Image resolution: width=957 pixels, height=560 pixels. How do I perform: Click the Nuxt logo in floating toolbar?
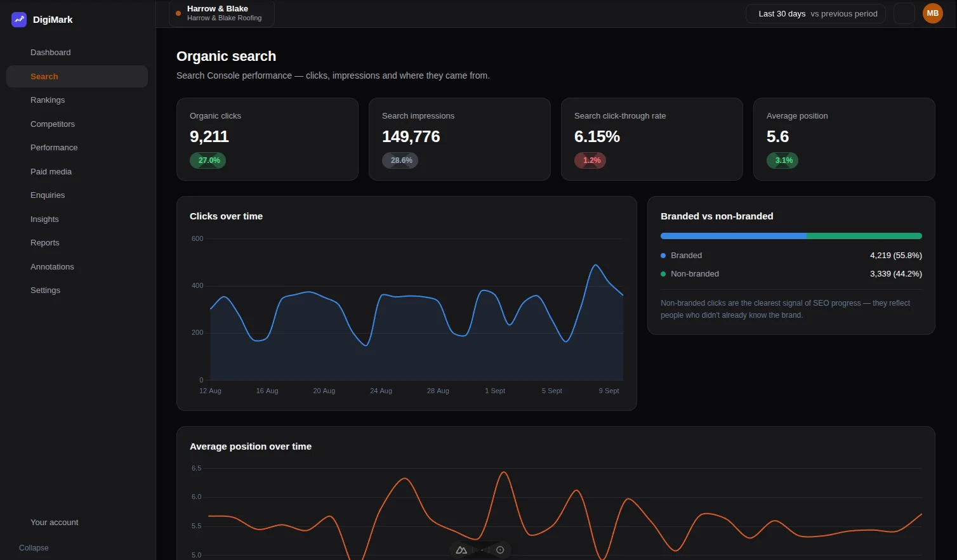[x=461, y=550]
